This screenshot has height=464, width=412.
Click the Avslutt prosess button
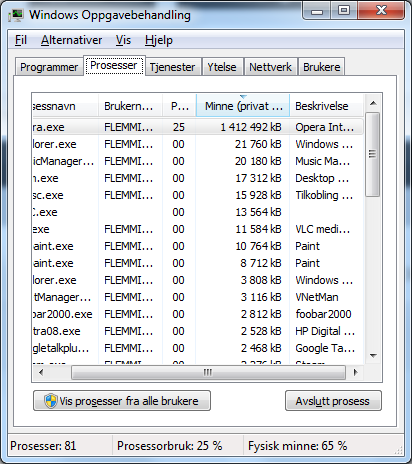333,401
